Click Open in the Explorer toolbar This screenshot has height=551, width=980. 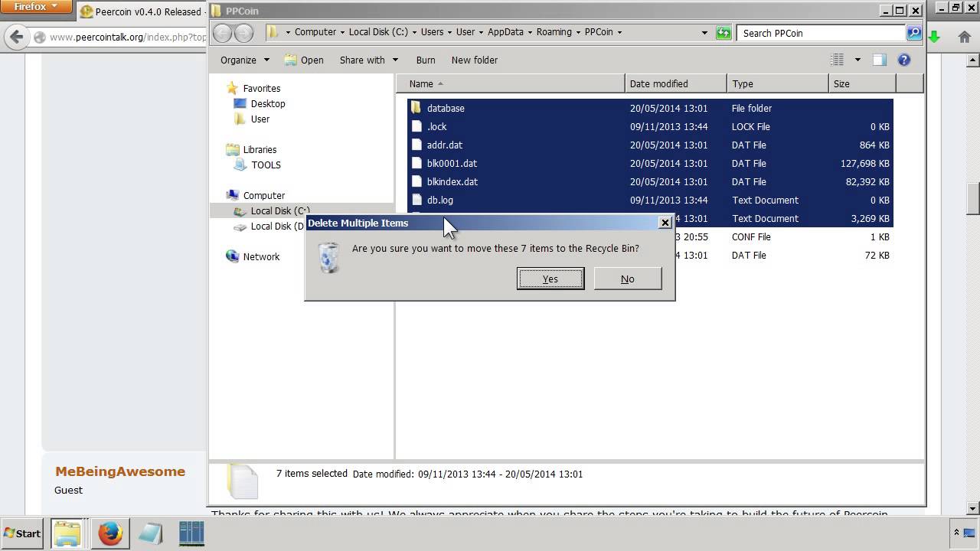pos(304,60)
